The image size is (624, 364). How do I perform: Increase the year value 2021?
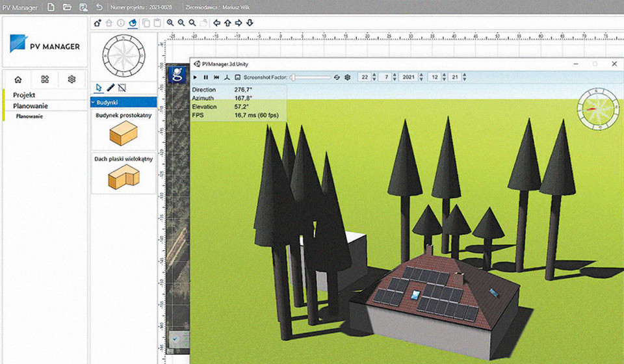[x=421, y=75]
